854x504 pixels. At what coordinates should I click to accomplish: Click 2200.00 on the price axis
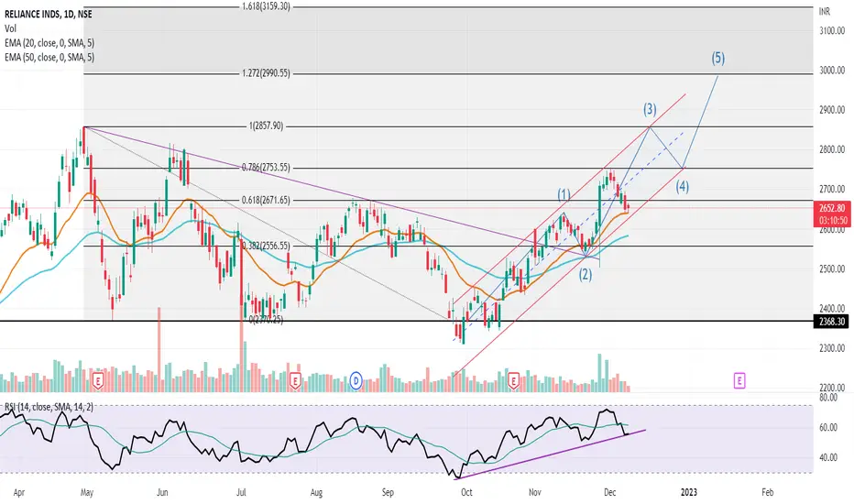832,388
